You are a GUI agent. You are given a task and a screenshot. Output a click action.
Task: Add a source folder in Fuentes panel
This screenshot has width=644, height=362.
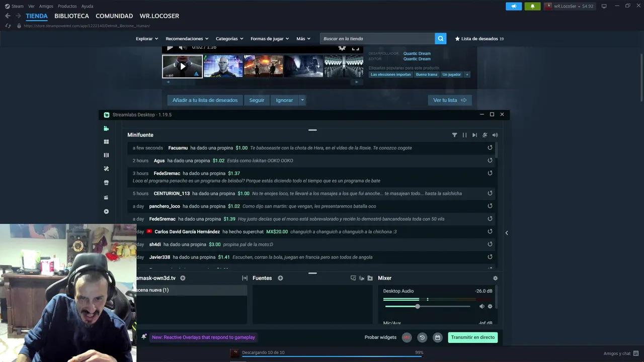click(x=370, y=278)
